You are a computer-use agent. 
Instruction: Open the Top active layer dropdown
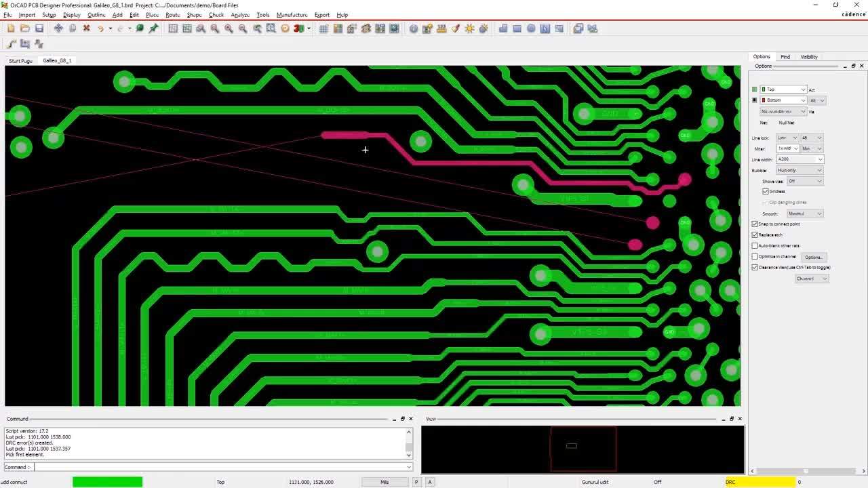tap(783, 89)
